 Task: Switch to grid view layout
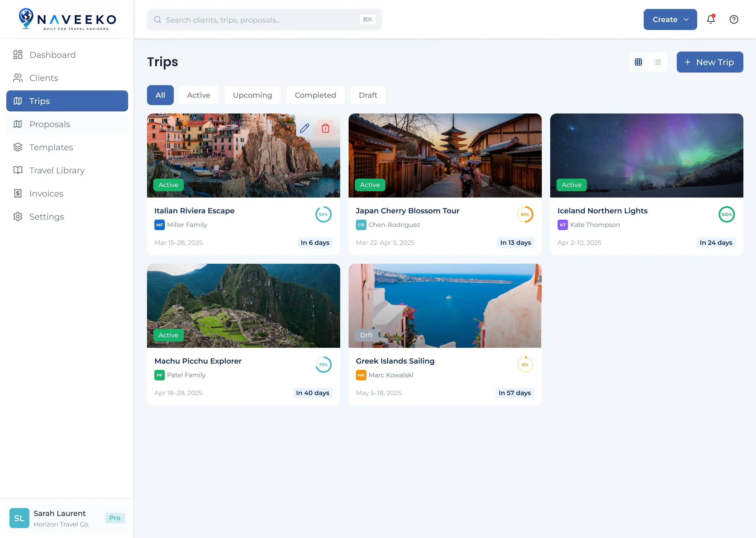(638, 62)
